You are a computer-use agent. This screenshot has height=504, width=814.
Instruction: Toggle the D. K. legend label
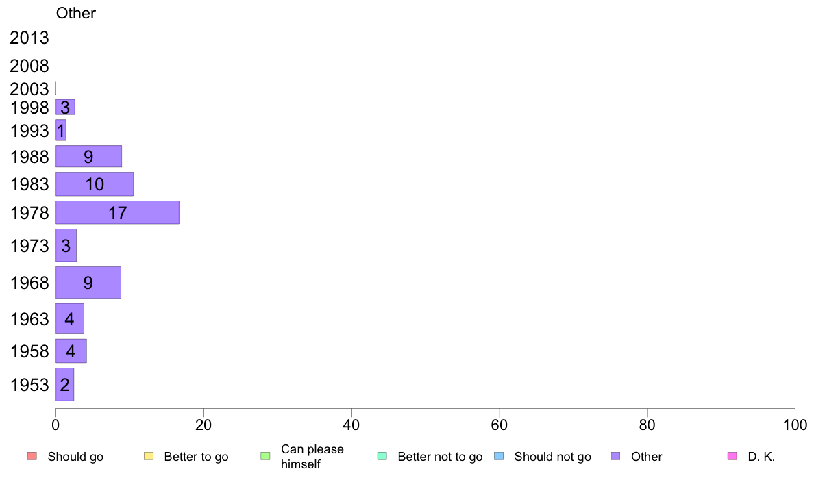coord(761,457)
